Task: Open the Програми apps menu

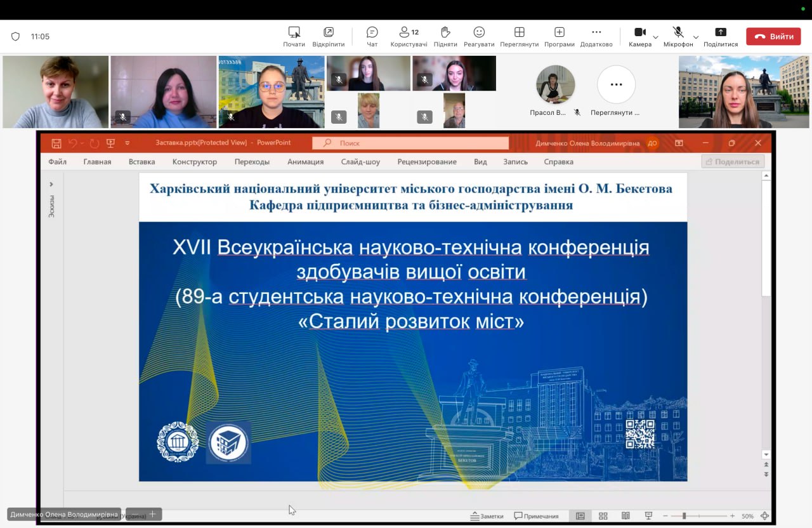Action: 559,37
